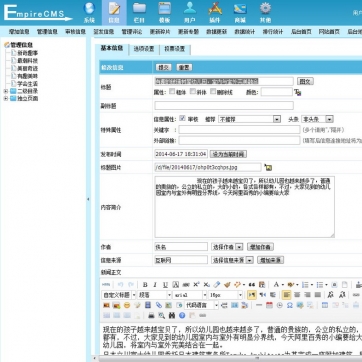Open the 自定义标题 editor dropdown
This screenshot has height=362, width=362.
(119, 295)
